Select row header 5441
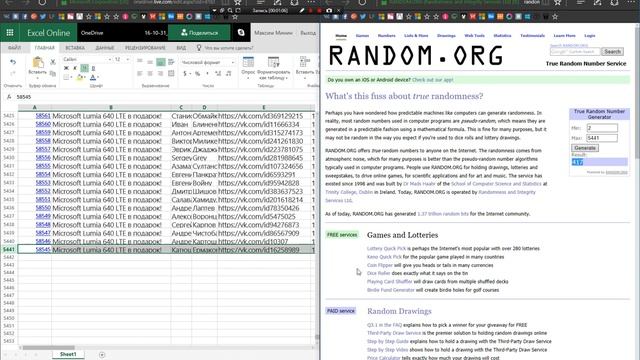Image resolution: width=640 pixels, height=360 pixels. (9, 249)
